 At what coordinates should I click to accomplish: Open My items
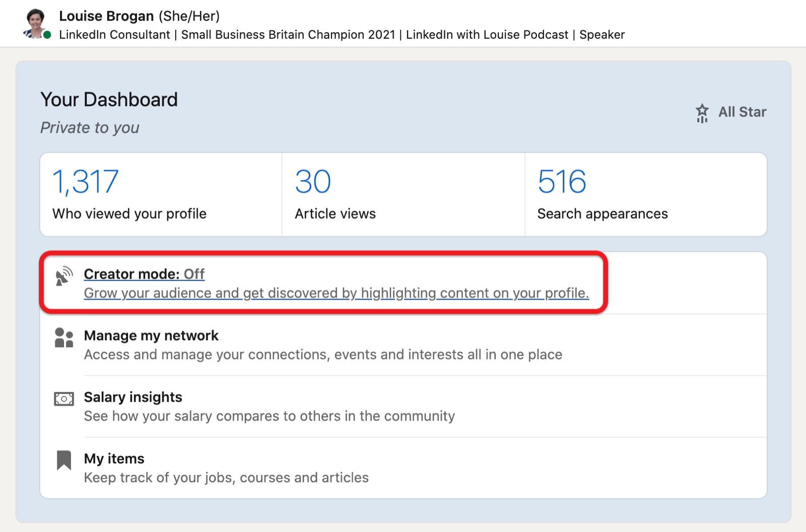click(x=114, y=458)
